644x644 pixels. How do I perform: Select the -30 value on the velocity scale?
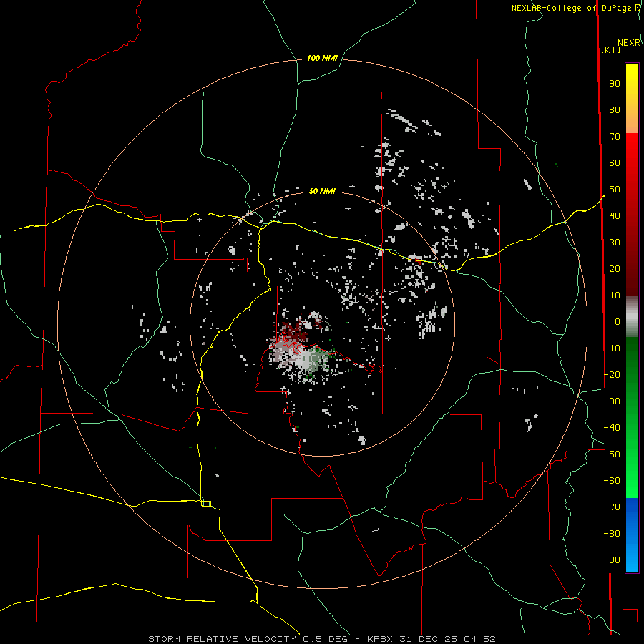click(x=612, y=401)
